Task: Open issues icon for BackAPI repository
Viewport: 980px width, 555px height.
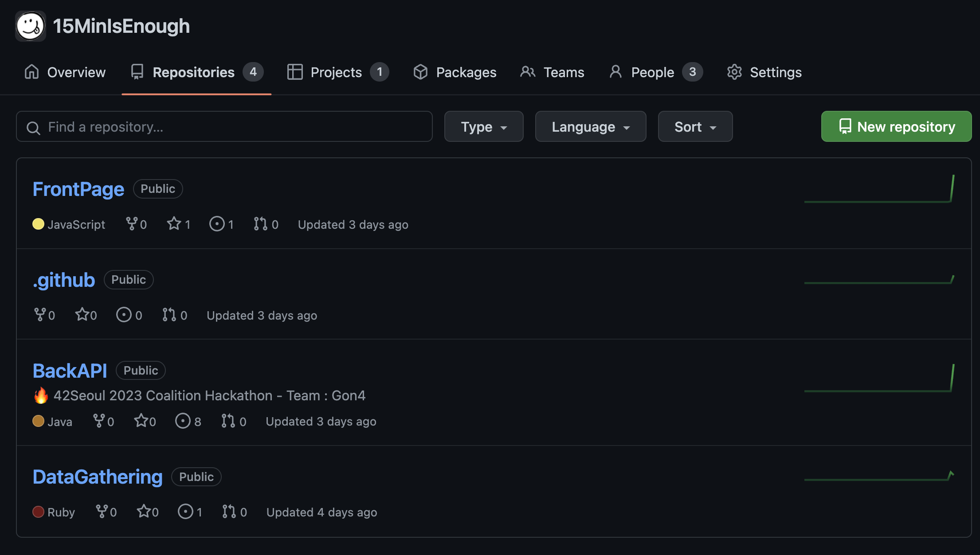Action: pos(183,421)
